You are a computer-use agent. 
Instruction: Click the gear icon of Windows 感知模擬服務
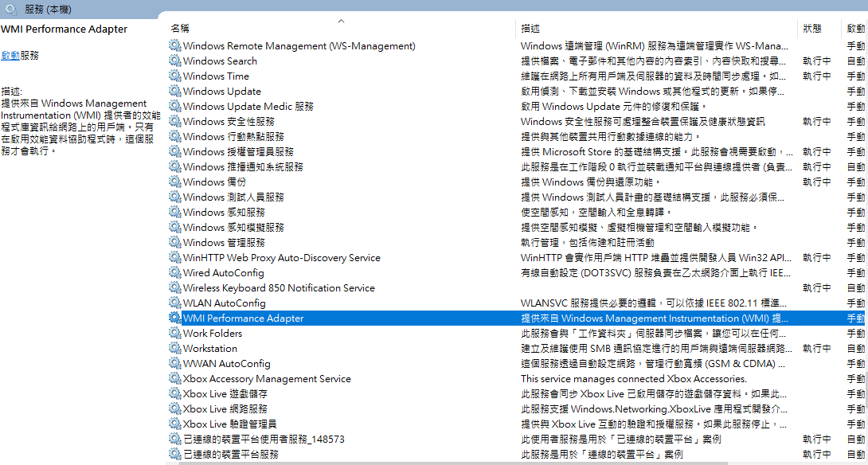point(175,228)
